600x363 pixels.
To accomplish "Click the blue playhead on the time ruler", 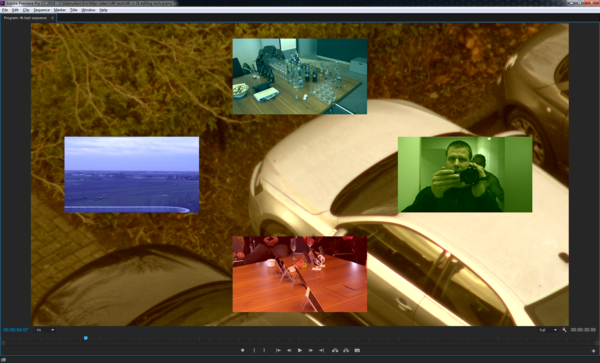I will [x=86, y=338].
